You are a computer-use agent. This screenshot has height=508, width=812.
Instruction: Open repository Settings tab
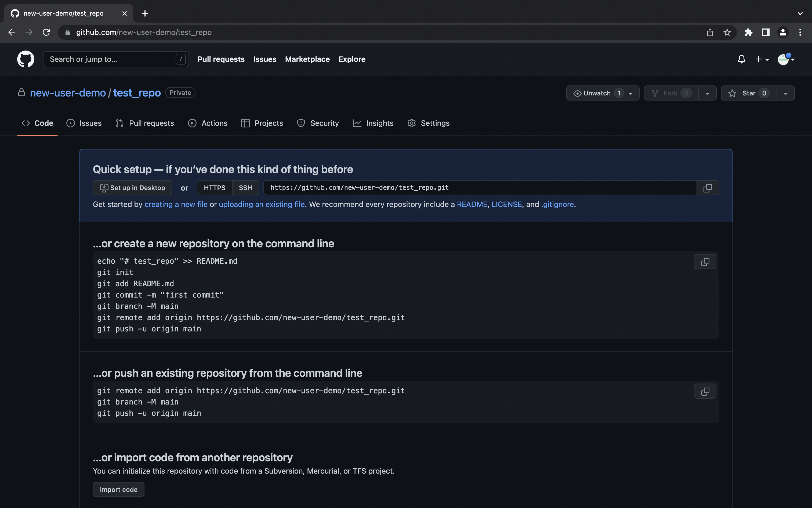point(429,123)
